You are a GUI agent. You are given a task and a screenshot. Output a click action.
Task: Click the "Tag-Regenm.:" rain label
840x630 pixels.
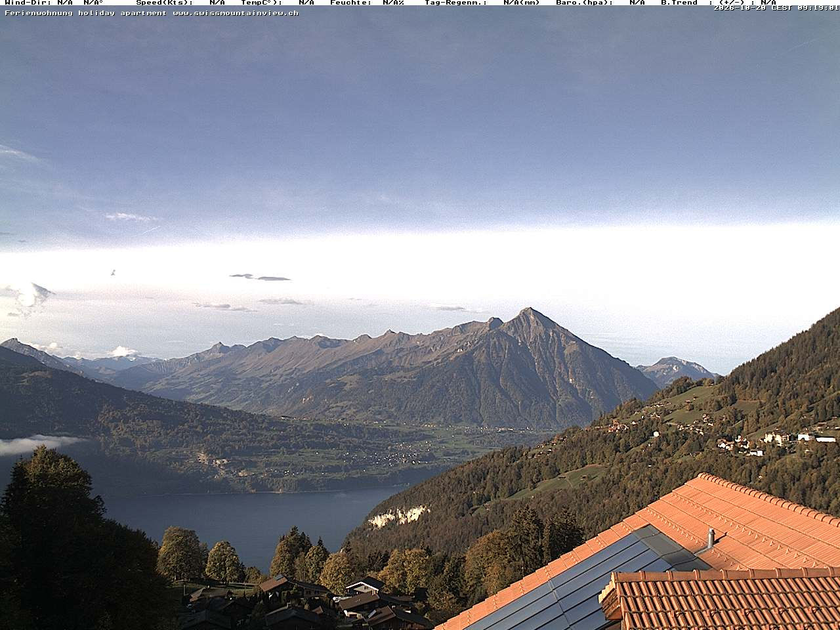coord(456,3)
